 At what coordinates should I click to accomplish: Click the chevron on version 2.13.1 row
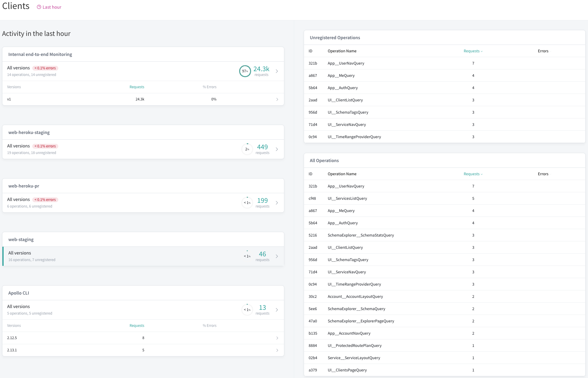coord(277,350)
